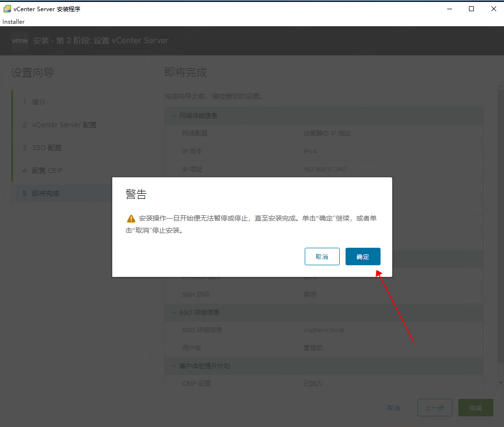Image resolution: width=504 pixels, height=427 pixels.
Task: Open step 3 SSO 配置
Action: 42,148
